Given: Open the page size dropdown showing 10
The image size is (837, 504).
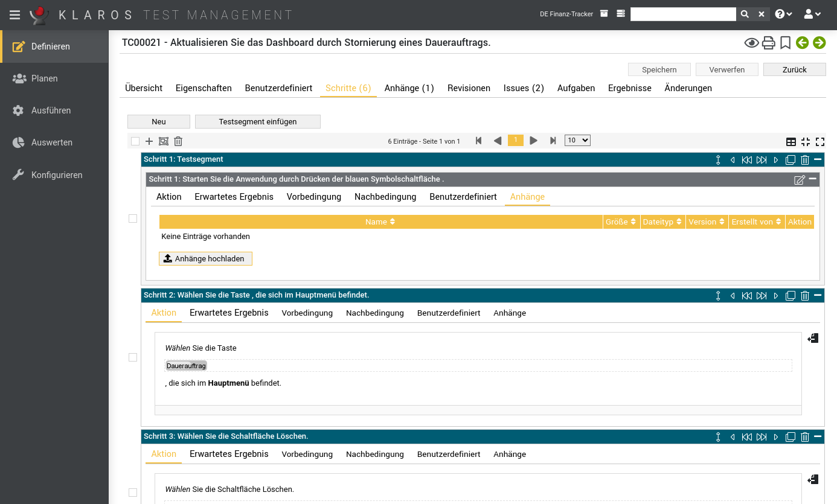Looking at the screenshot, I should [577, 141].
